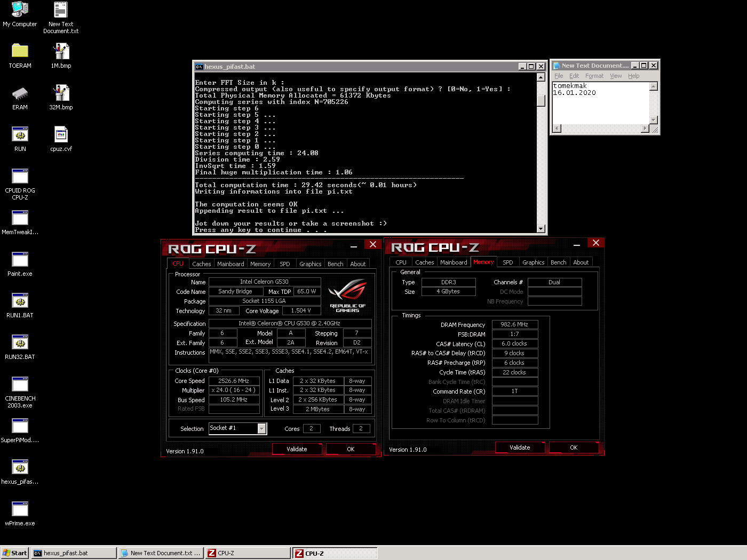Click Validate in the right CPU-Z window
The image size is (747, 560).
click(x=520, y=447)
